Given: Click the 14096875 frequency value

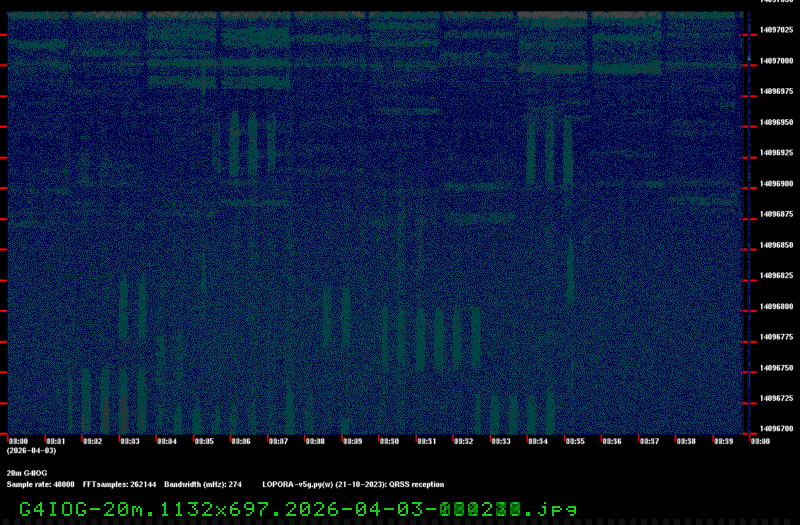Looking at the screenshot, I should click(x=776, y=214).
